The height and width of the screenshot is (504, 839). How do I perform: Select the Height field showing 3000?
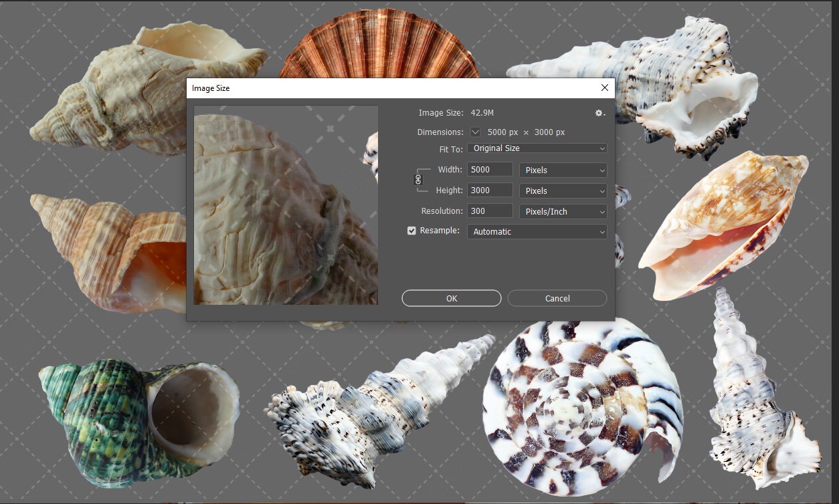[490, 190]
